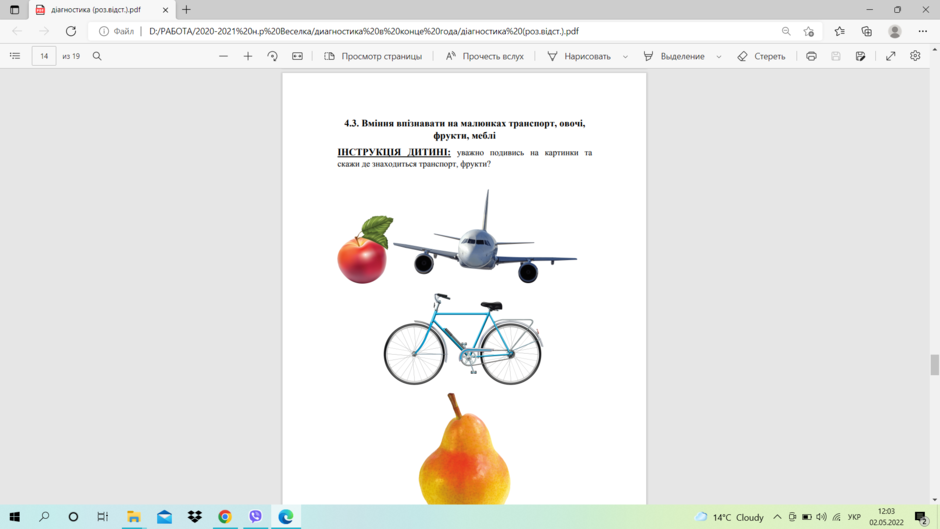This screenshot has height=529, width=940.
Task: Open Dropbox from the taskbar
Action: (195, 516)
